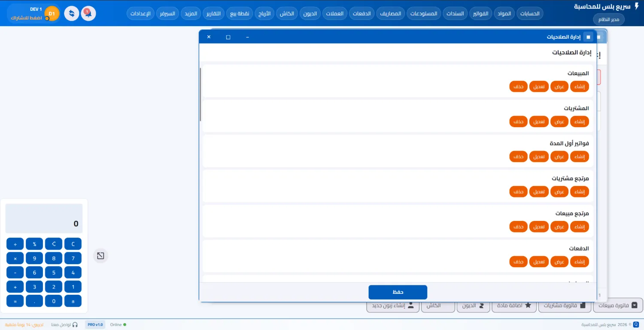The image size is (644, 330).
Task: Click the permissions window title icon
Action: tap(588, 37)
